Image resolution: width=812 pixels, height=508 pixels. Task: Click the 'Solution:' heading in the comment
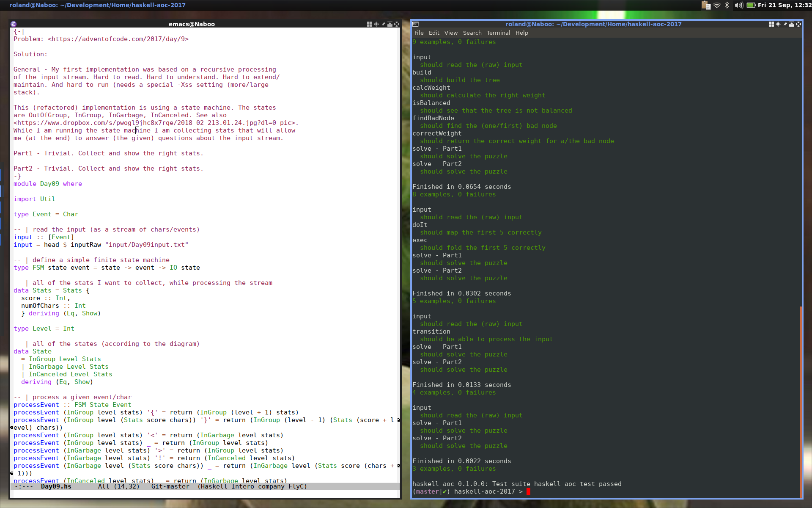pyautogui.click(x=30, y=54)
